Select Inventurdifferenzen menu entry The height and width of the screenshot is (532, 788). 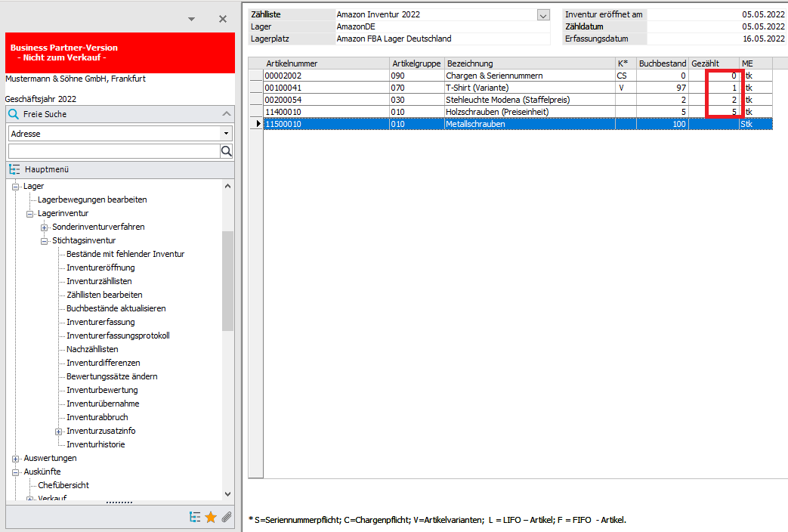tap(103, 363)
